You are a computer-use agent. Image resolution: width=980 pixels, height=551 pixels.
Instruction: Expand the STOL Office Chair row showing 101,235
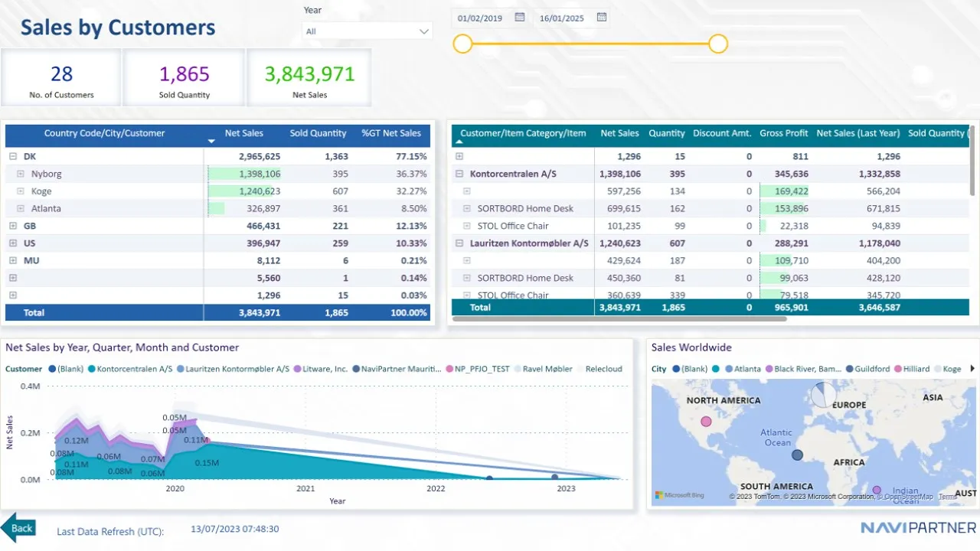point(467,226)
